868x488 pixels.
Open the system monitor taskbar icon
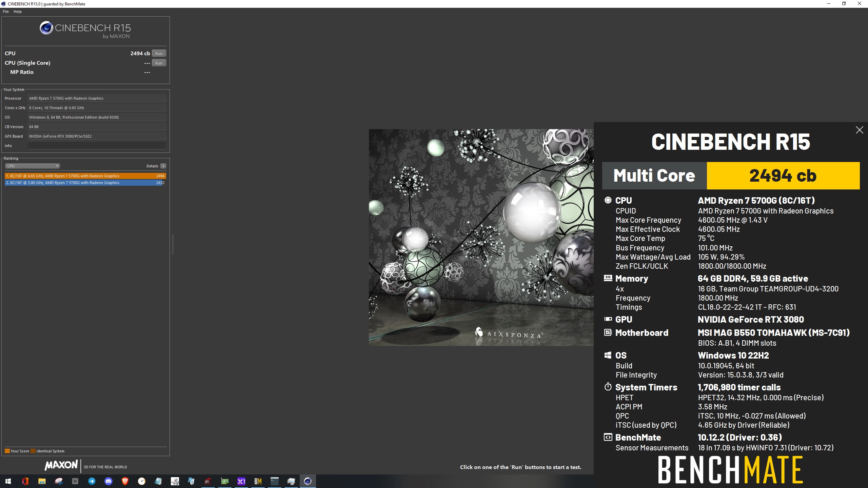pyautogui.click(x=291, y=481)
